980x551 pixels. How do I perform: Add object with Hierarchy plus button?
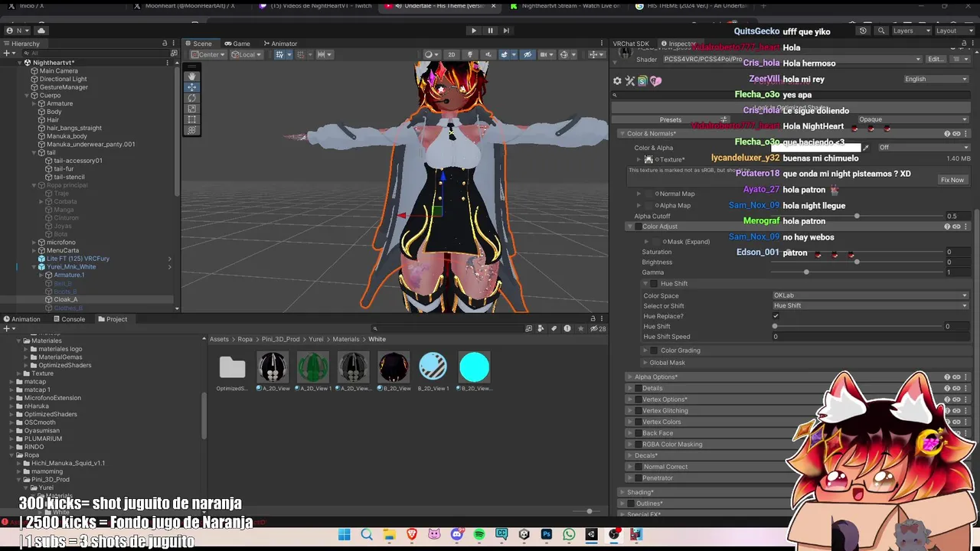(x=8, y=54)
